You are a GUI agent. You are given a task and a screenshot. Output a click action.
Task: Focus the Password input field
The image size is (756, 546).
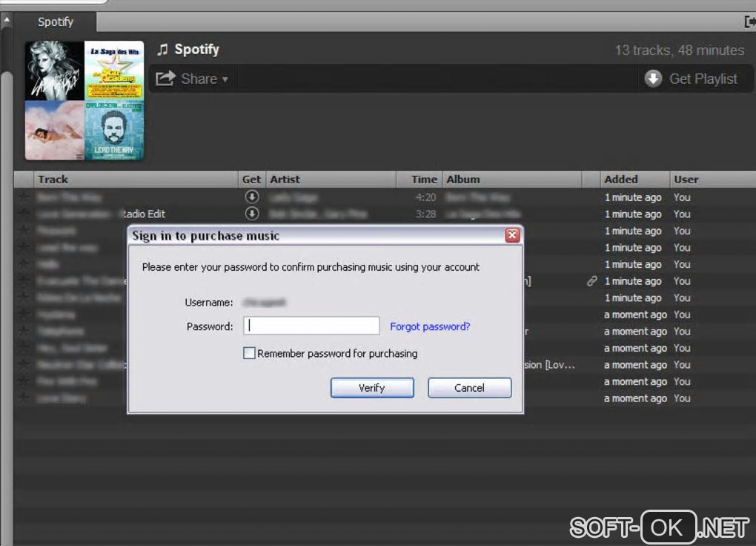click(x=311, y=326)
